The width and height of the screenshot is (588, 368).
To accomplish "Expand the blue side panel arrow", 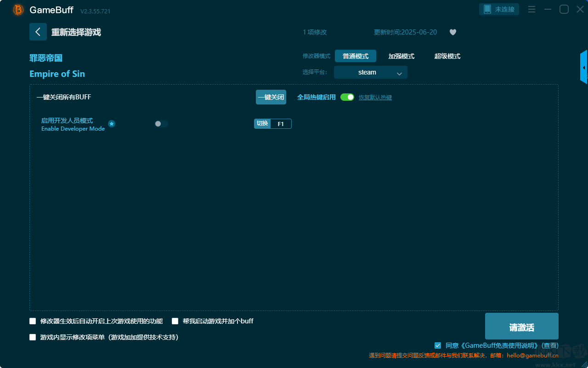I will point(584,67).
